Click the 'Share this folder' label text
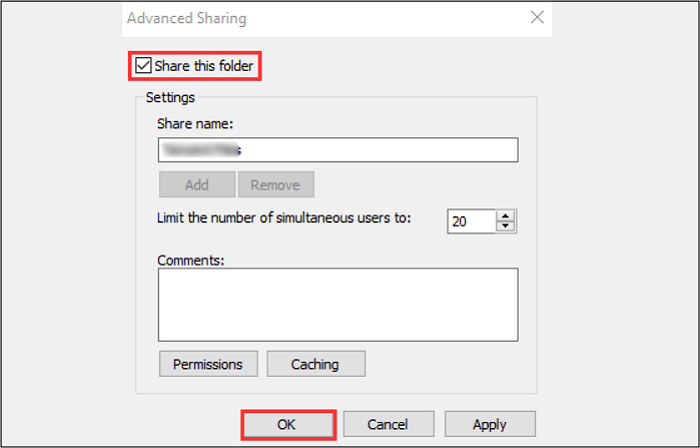Viewport: 700px width, 448px height. coord(204,66)
